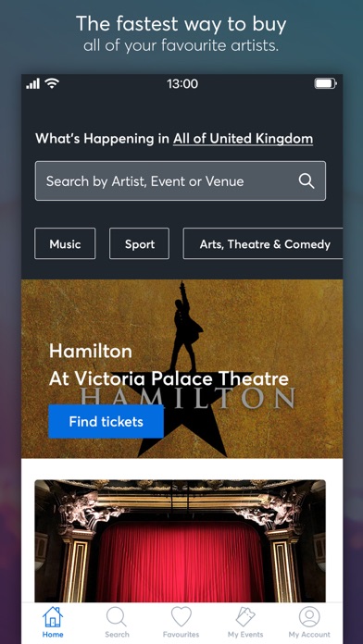Open My Account profile icon
Screen dimensions: 363x644
[309, 616]
